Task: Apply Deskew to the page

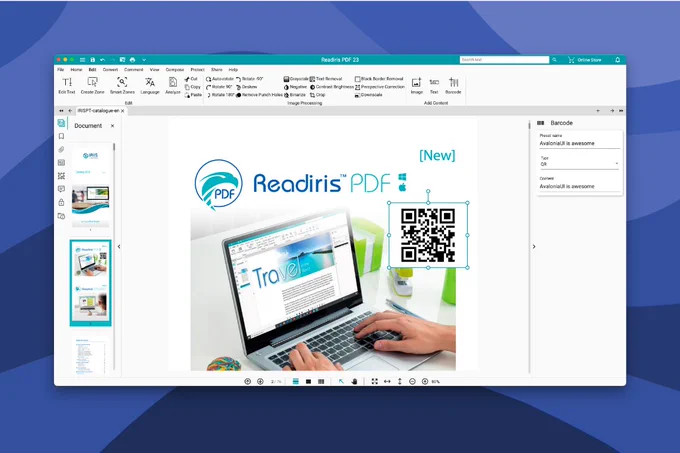Action: 247,87
